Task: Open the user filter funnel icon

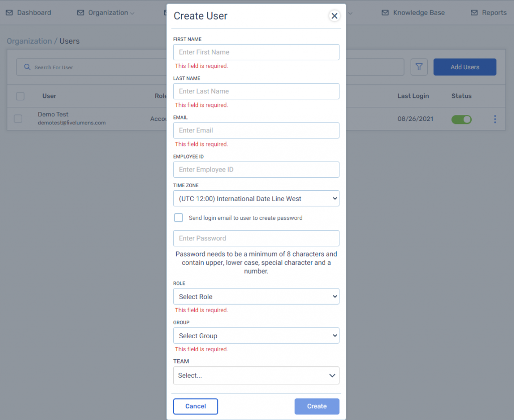Action: coord(419,67)
